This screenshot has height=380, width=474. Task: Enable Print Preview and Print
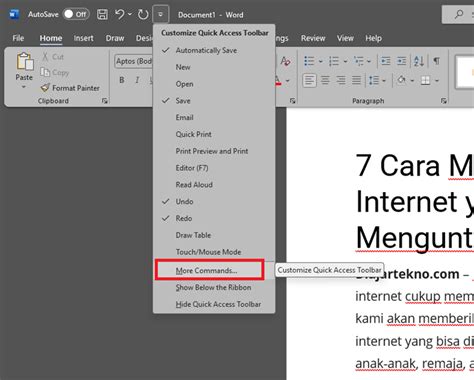click(214, 151)
